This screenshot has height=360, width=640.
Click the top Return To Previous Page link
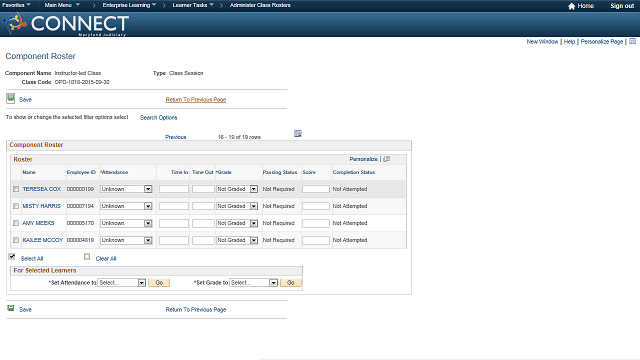click(196, 100)
